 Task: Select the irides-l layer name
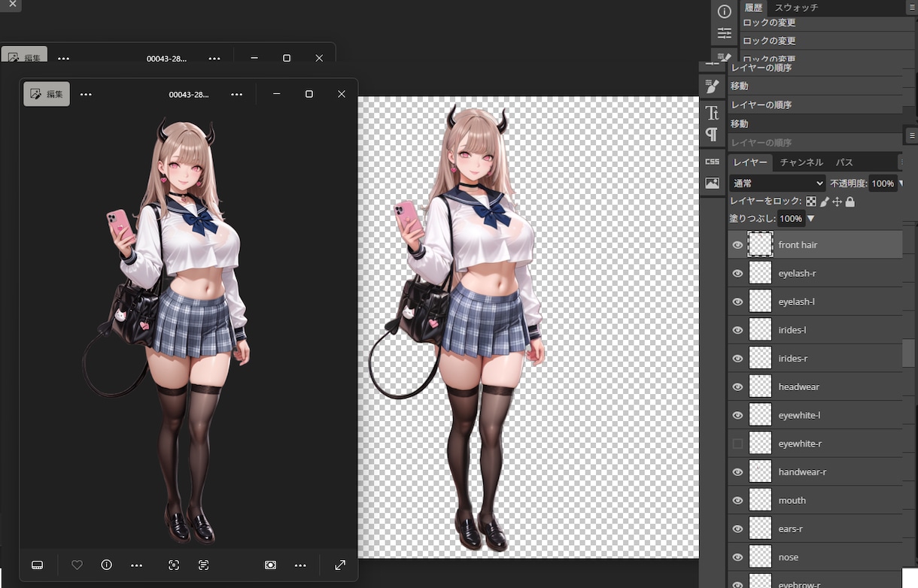click(792, 330)
